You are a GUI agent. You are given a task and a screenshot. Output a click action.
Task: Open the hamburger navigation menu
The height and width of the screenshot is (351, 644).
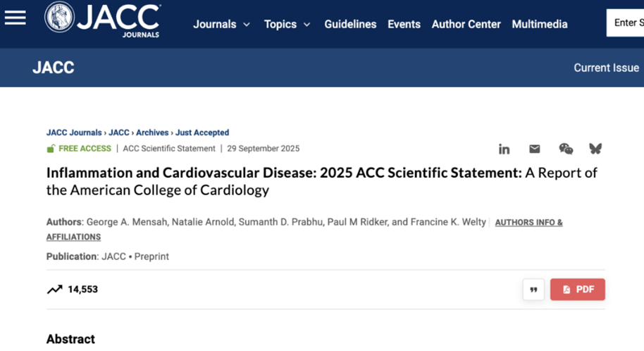pos(15,18)
